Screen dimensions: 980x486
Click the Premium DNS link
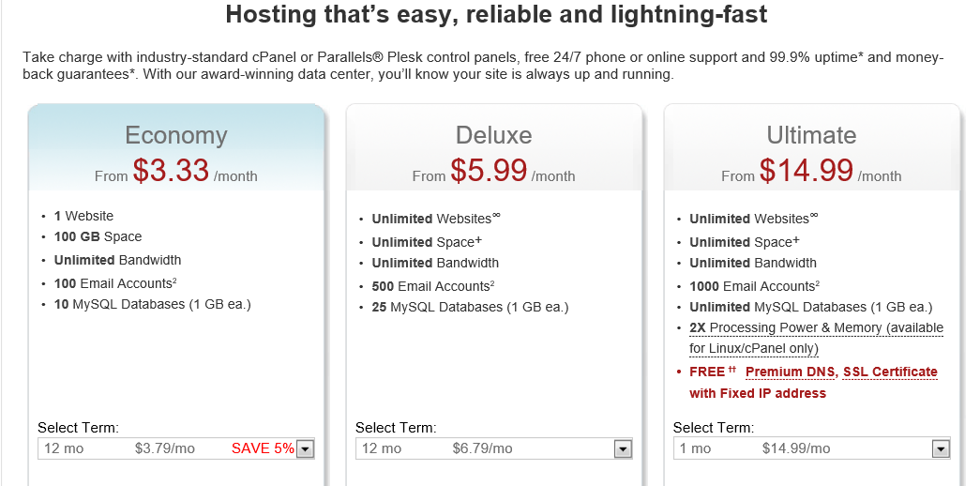(791, 372)
